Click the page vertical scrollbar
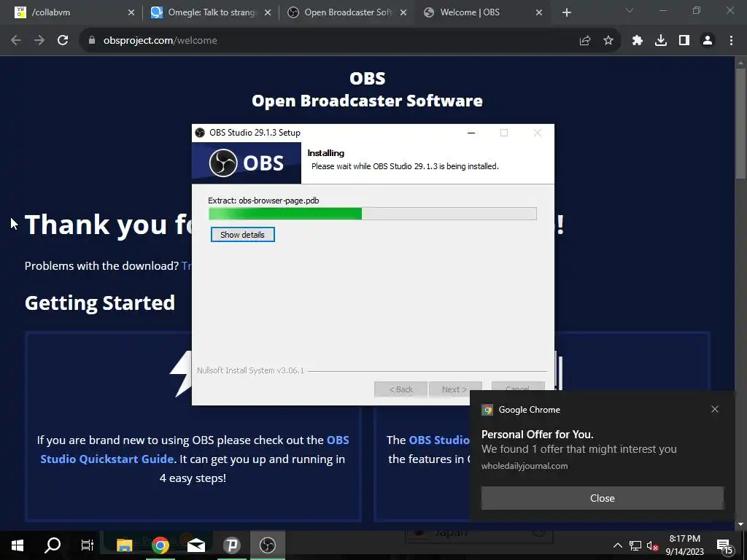Viewport: 747px width, 560px height. coord(740,124)
